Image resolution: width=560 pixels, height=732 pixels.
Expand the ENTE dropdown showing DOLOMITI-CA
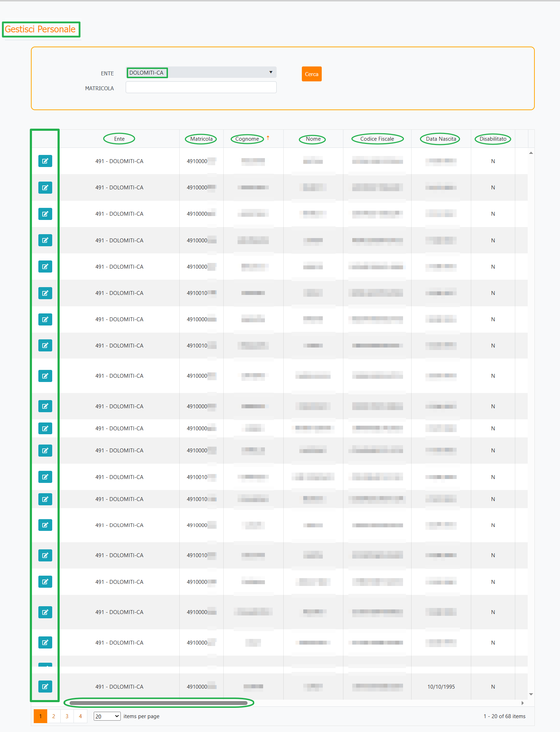coord(201,72)
